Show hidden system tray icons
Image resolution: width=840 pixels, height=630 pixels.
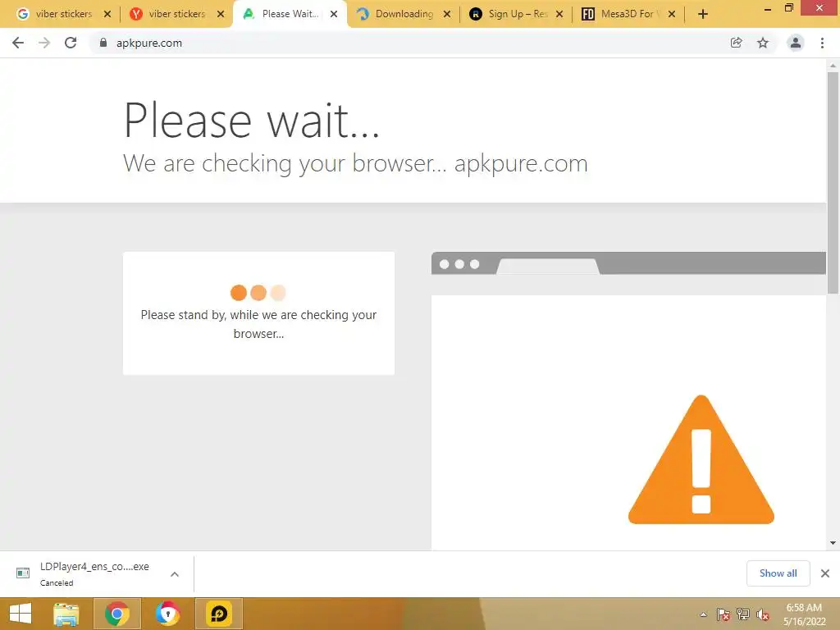tap(703, 614)
